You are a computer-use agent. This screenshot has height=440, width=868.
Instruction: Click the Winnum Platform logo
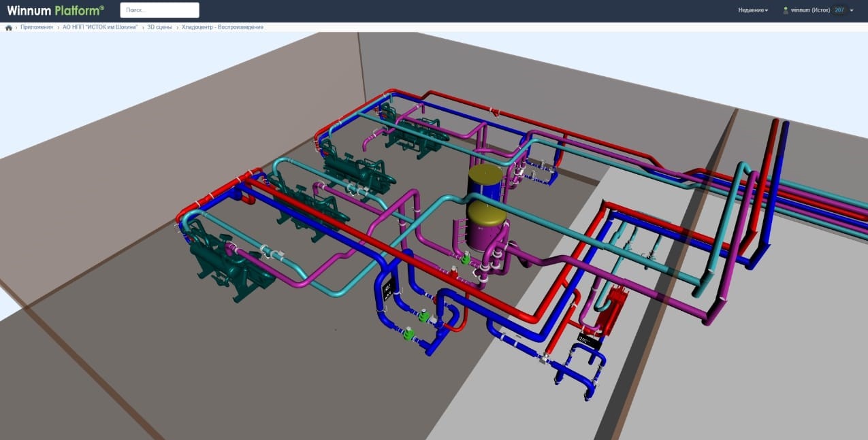point(56,10)
